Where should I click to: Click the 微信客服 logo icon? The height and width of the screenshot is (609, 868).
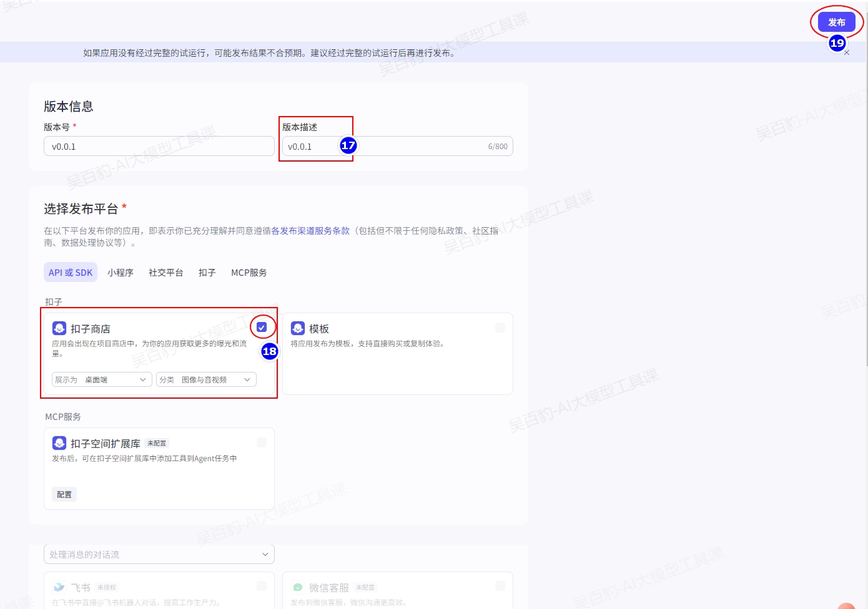(x=298, y=587)
